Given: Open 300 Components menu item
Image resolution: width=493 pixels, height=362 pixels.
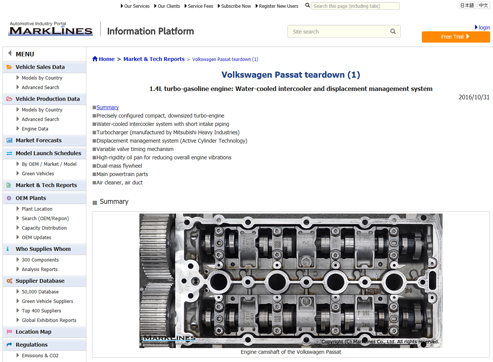Looking at the screenshot, I should (40, 260).
